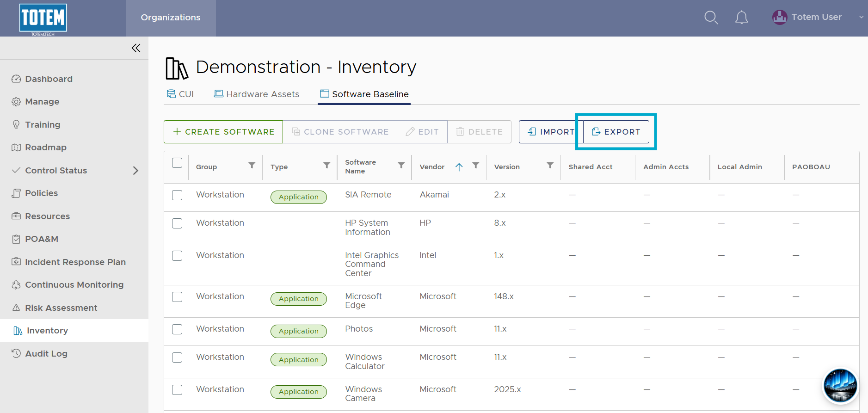
Task: Click the Training lightbulb icon
Action: 16,124
